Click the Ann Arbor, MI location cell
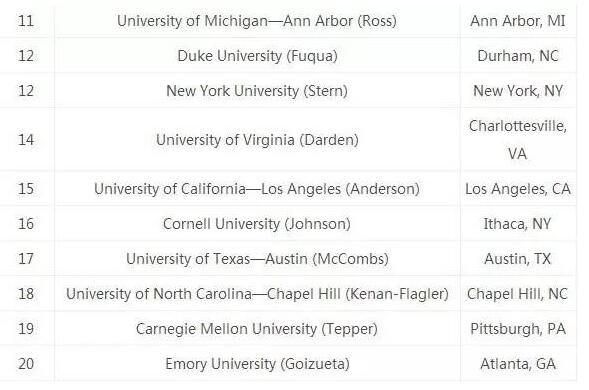This screenshot has height=390, width=589. coord(518,21)
